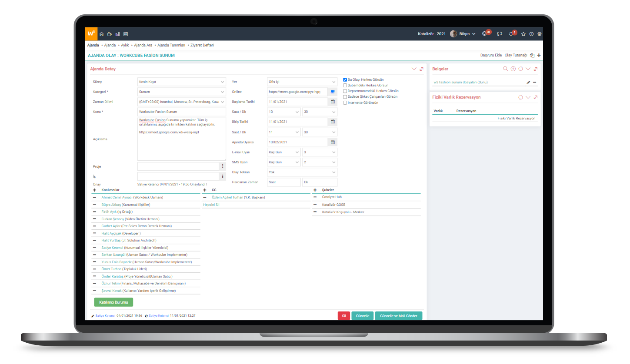Screen dimensions: 630x364
Task: Open the Yer dropdown showing Ofis İçi
Action: point(302,82)
